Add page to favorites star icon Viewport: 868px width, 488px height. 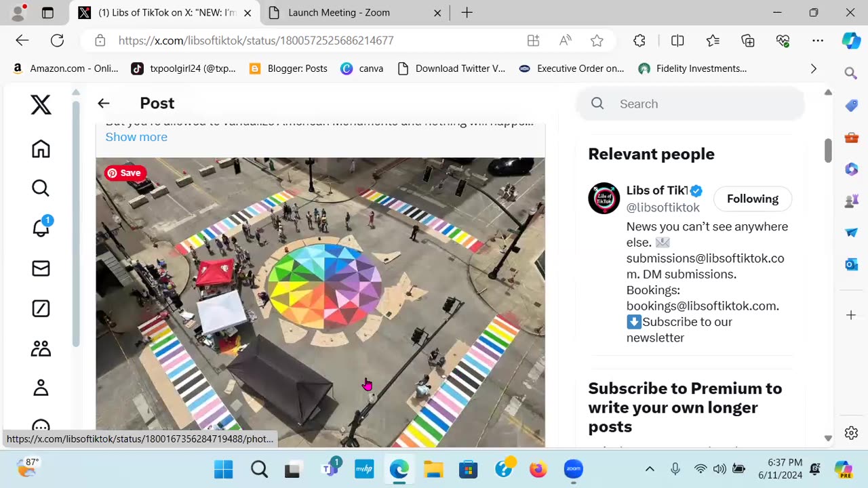(597, 41)
